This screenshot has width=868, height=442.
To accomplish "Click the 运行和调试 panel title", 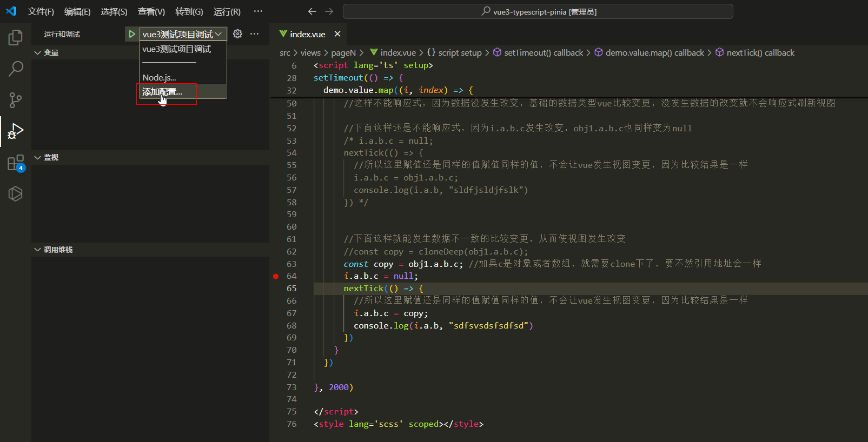I will (x=62, y=34).
